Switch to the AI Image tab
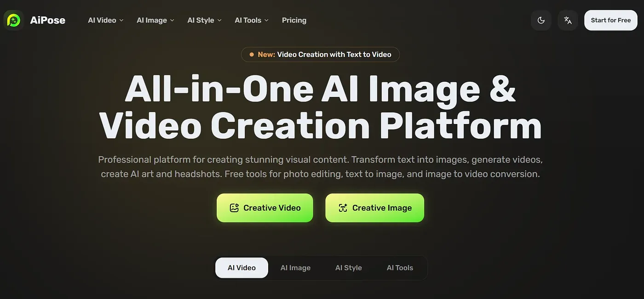The image size is (644, 299). click(x=295, y=268)
